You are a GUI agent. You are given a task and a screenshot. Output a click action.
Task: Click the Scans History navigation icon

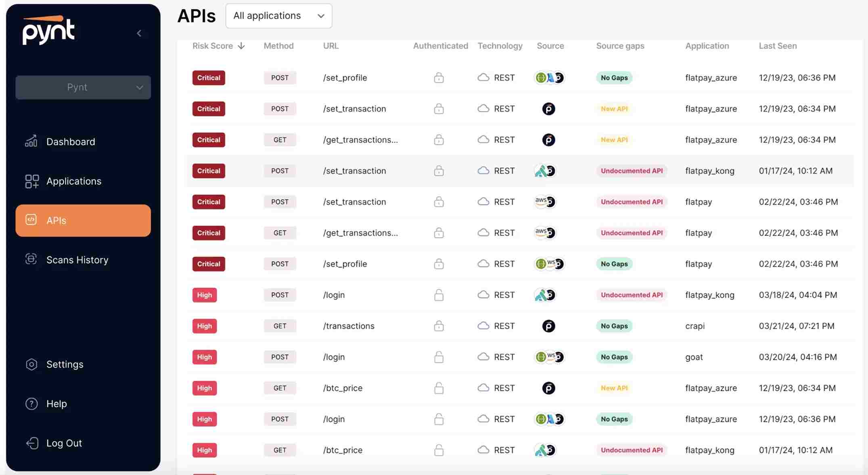coord(30,260)
